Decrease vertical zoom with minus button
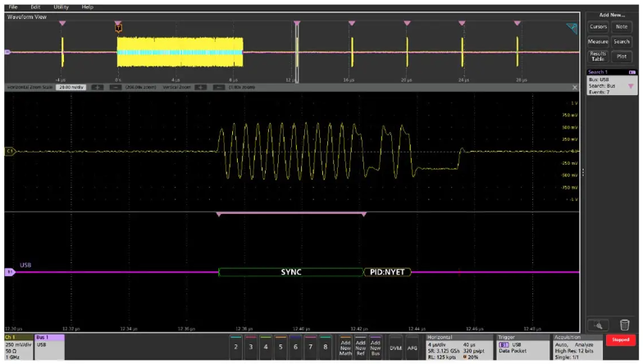Viewport: 643px width, 364px height. click(219, 87)
